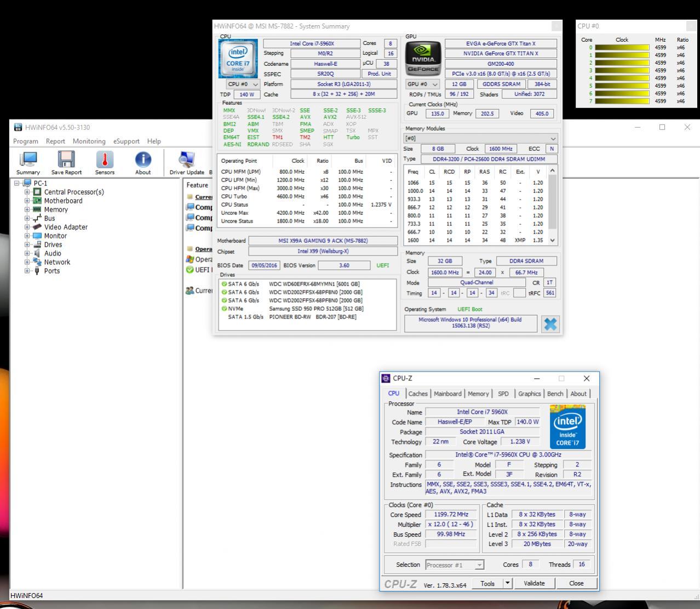Open the Tools dropdown arrow in CPU-Z

pos(508,583)
